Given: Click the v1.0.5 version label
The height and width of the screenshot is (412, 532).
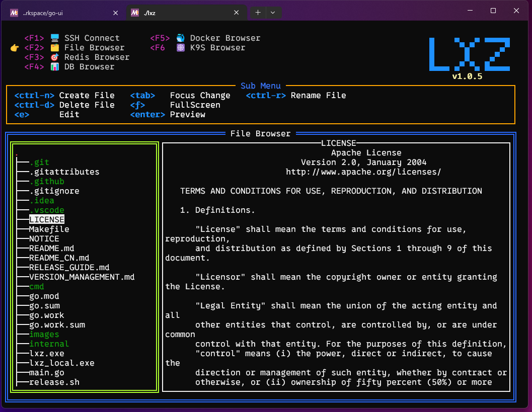Looking at the screenshot, I should pyautogui.click(x=467, y=76).
